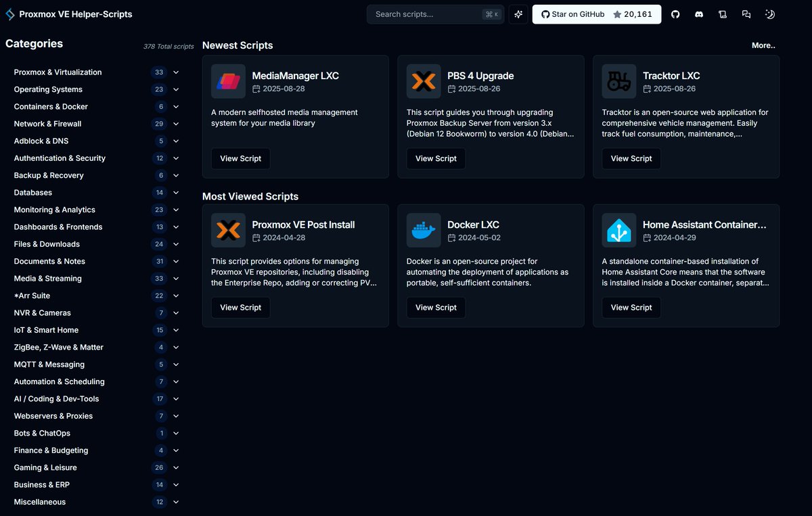
Task: Open the changelog scroll icon
Action: 723,14
